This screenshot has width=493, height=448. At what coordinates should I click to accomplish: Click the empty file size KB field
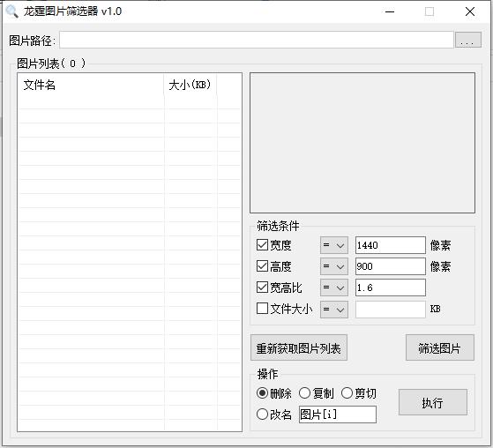[391, 310]
